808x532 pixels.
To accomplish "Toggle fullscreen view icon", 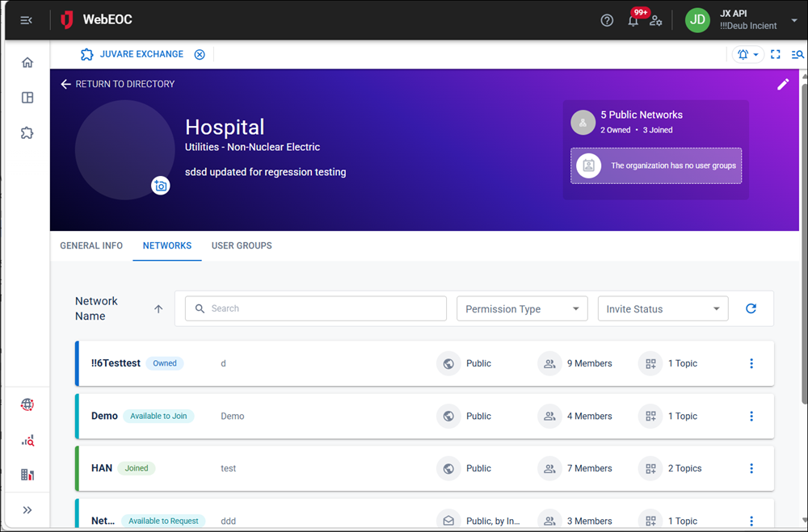I will (x=776, y=55).
